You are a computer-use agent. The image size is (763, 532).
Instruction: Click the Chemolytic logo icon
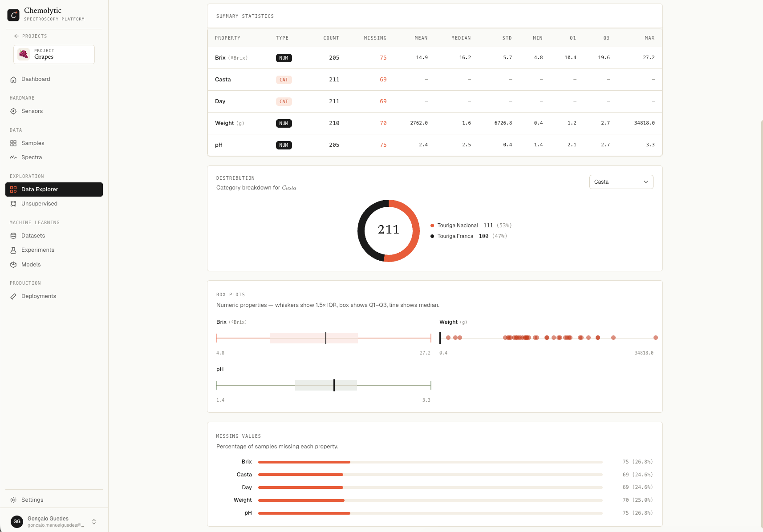coord(13,15)
